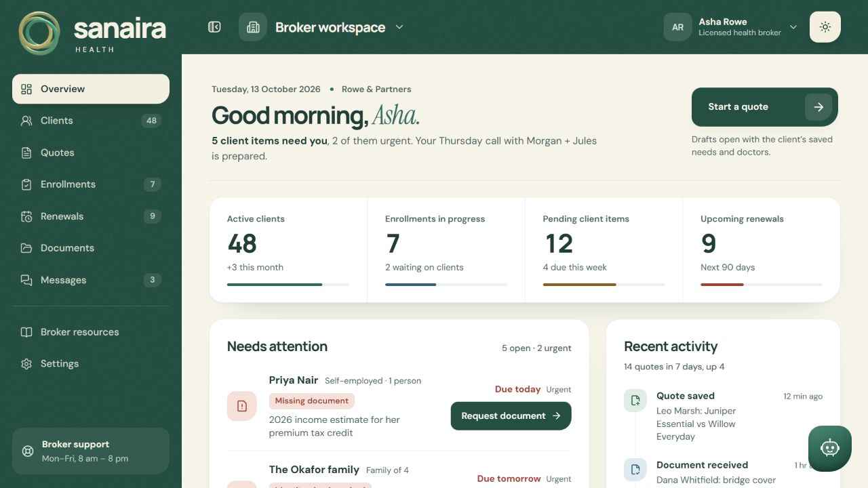Open Clients in the sidebar
The height and width of the screenshot is (488, 868).
91,121
